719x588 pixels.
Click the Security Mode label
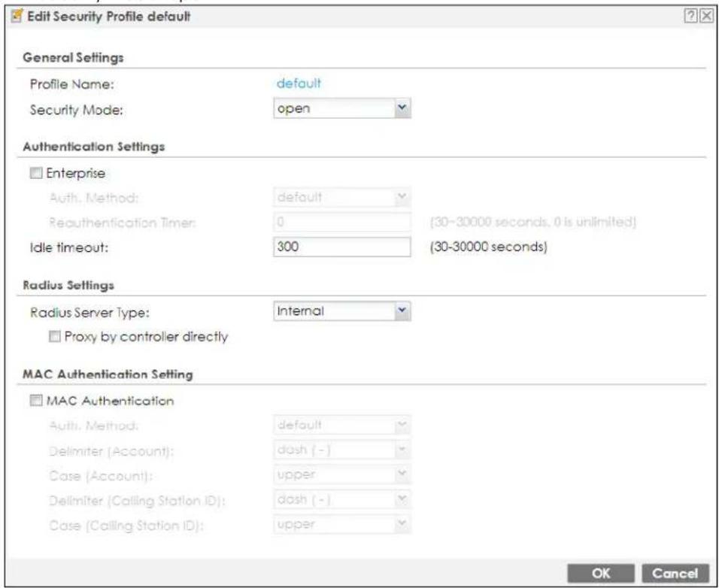[x=77, y=110]
